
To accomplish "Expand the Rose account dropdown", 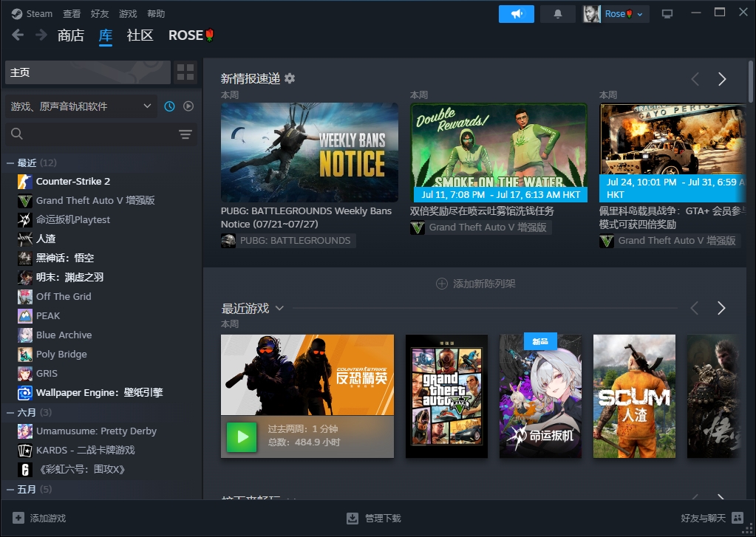I will tap(640, 15).
